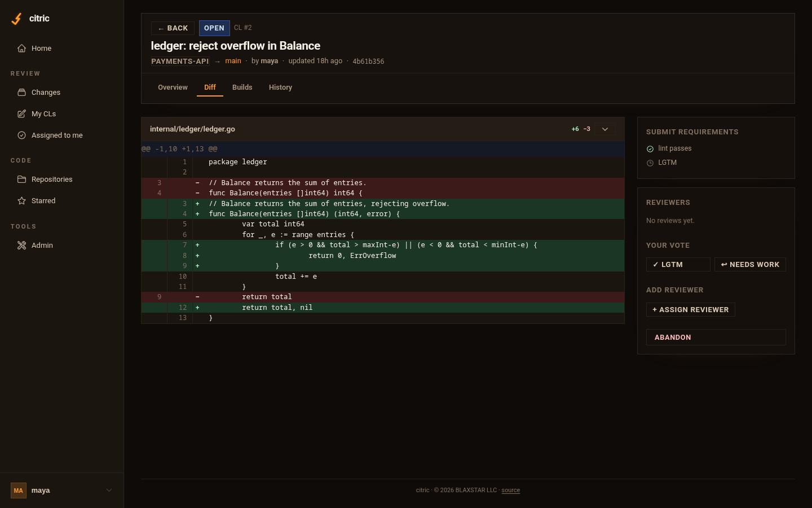
Task: Click 'No reviews yet.' text
Action: (670, 221)
